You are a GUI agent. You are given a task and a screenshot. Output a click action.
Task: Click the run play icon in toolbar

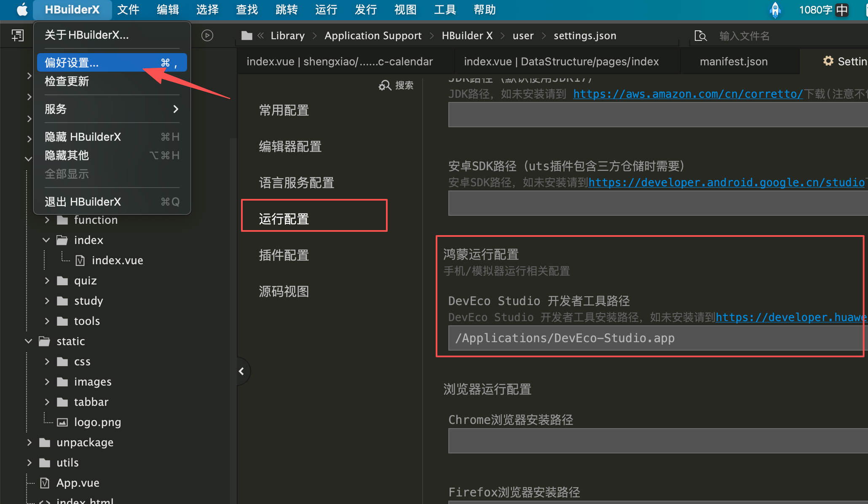click(x=207, y=35)
